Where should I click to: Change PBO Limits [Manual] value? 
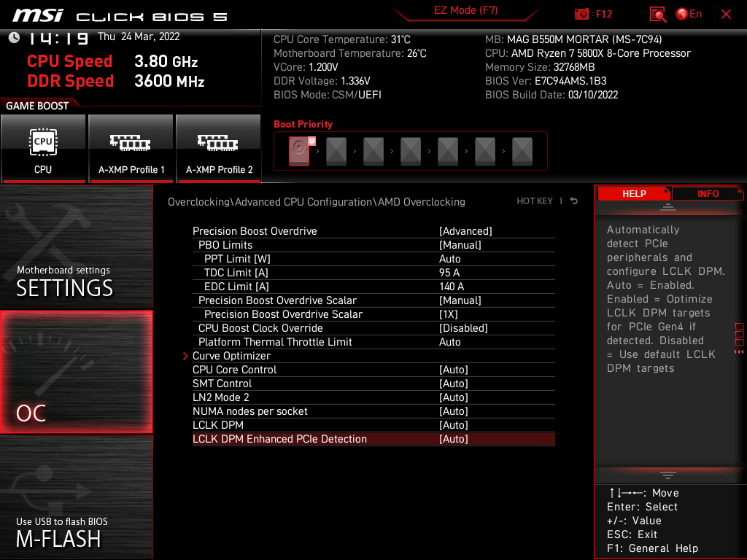(x=460, y=245)
